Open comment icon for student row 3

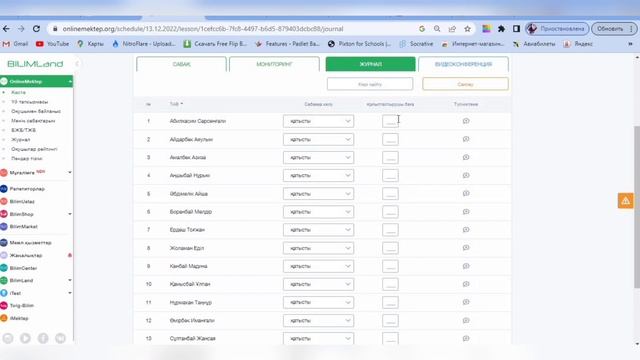466,157
